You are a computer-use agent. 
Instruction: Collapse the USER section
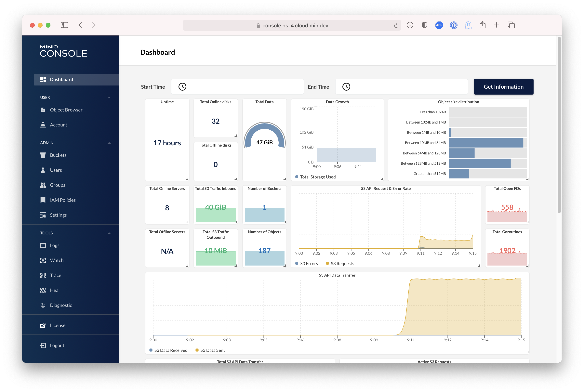point(109,98)
